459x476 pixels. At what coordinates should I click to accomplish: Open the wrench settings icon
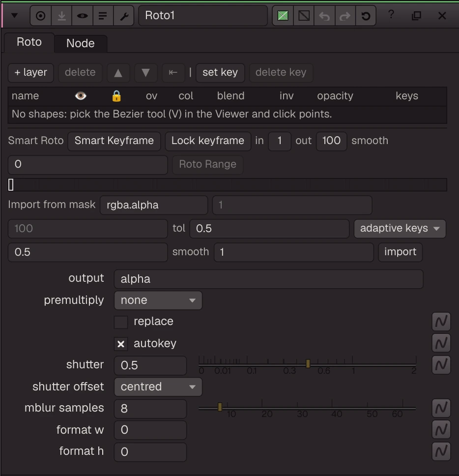click(x=124, y=16)
